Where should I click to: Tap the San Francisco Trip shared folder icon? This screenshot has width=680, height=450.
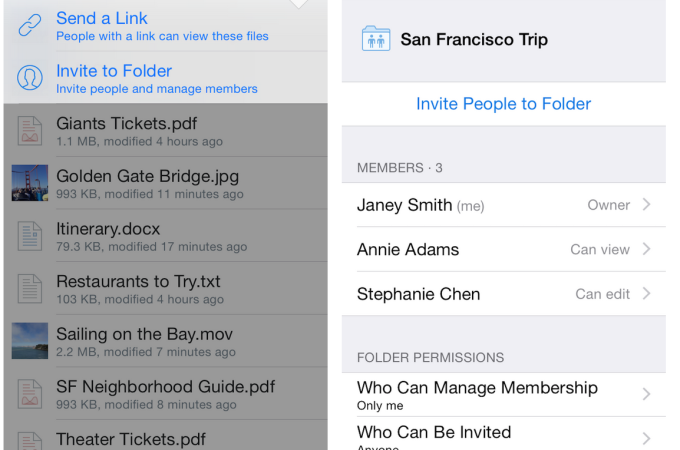click(376, 40)
